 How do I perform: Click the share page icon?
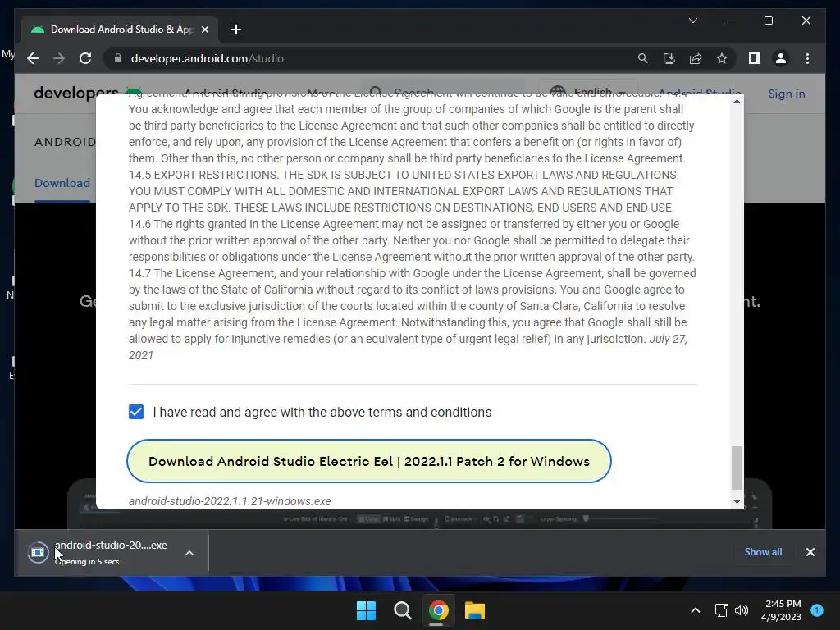point(696,58)
